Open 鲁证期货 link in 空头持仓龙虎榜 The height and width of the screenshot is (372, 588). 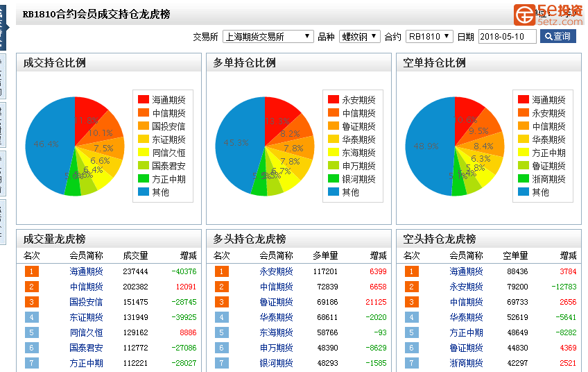[467, 348]
